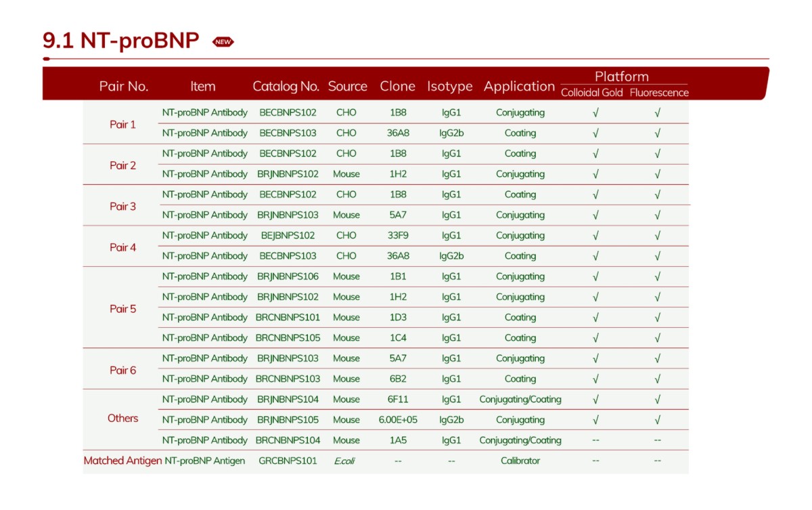This screenshot has height=510, width=812.
Task: Click the Fluorescence checkmark in Pair 1 row
Action: (658, 112)
